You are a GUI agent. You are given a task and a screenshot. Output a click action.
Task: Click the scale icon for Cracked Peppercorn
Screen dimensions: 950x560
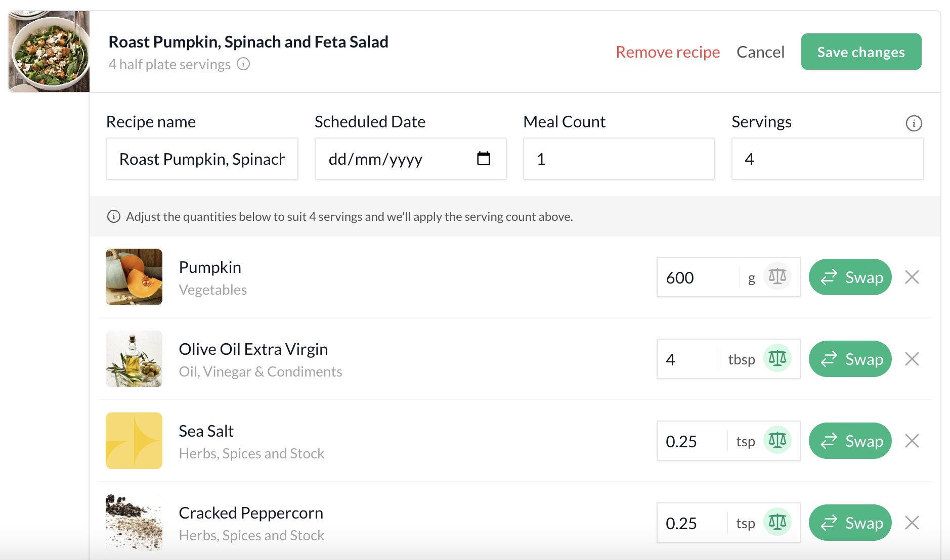tap(777, 522)
